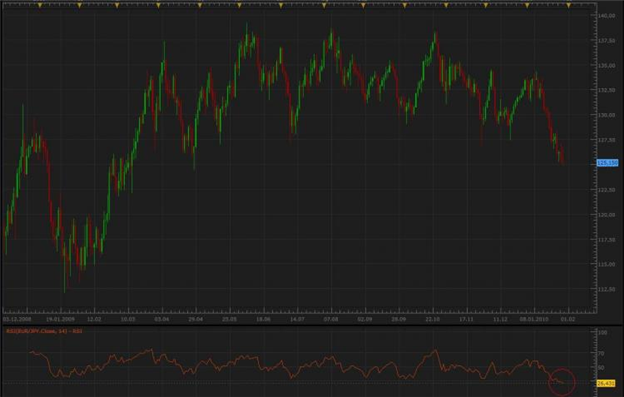This screenshot has width=624, height=397.
Task: Click the 120,00 price axis label
Action: point(606,215)
